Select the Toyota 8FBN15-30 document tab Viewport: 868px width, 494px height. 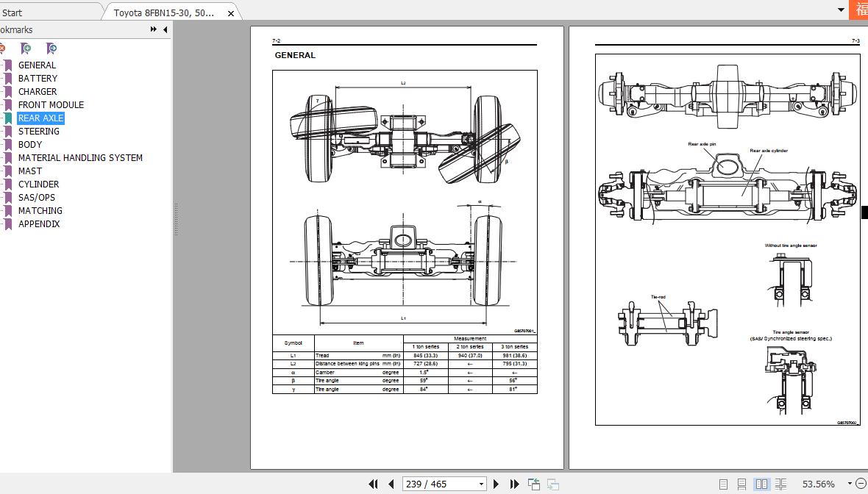[x=164, y=12]
